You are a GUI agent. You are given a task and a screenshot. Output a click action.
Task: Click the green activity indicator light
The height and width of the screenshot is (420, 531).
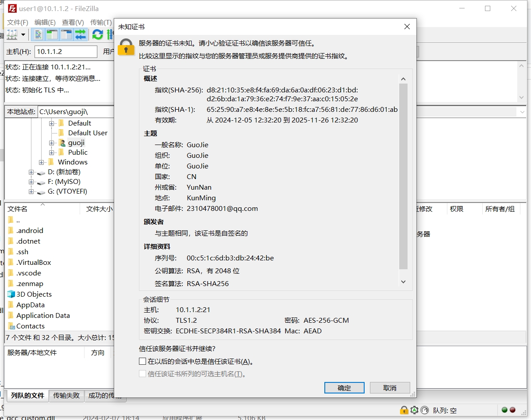click(504, 410)
